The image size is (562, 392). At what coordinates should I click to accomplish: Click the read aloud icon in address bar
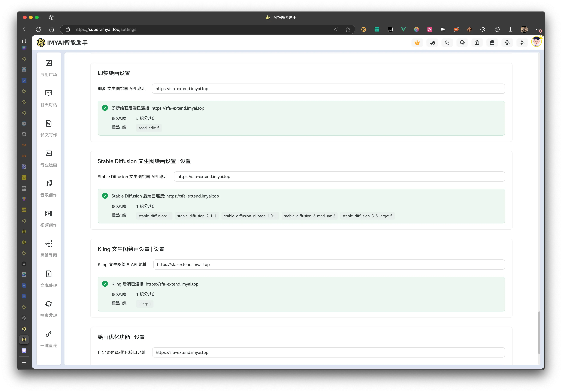[x=336, y=29]
